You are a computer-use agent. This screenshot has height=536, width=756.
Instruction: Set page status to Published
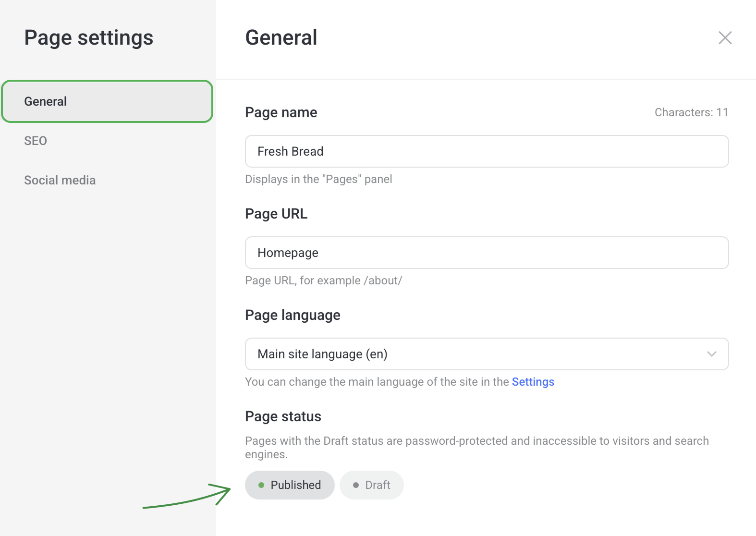(290, 485)
